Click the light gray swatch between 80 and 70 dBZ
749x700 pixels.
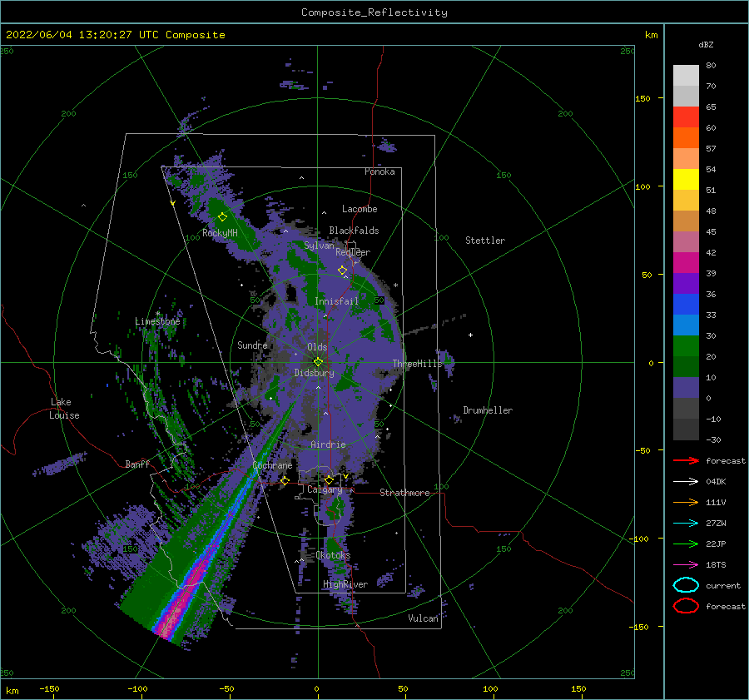click(x=686, y=76)
